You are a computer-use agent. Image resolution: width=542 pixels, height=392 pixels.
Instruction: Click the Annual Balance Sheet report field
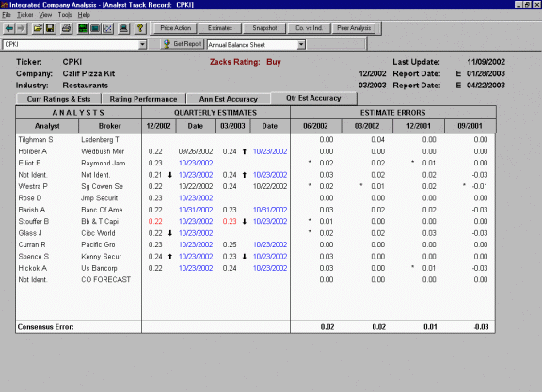252,44
